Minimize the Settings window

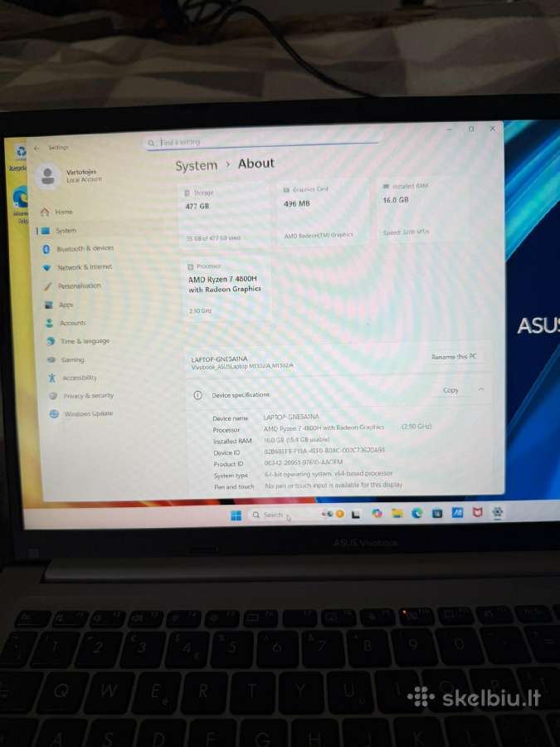click(x=449, y=129)
